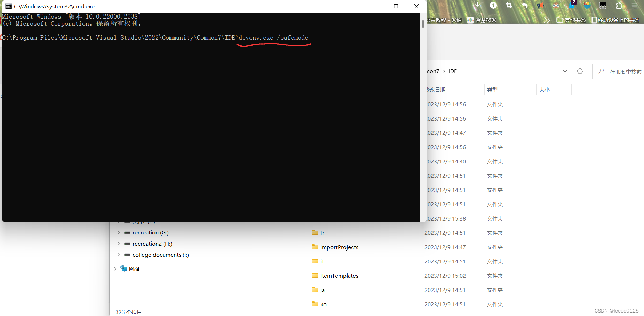Image resolution: width=644 pixels, height=316 pixels.
Task: Open the 移动设备上的书签 bookmarks folder
Action: click(615, 20)
